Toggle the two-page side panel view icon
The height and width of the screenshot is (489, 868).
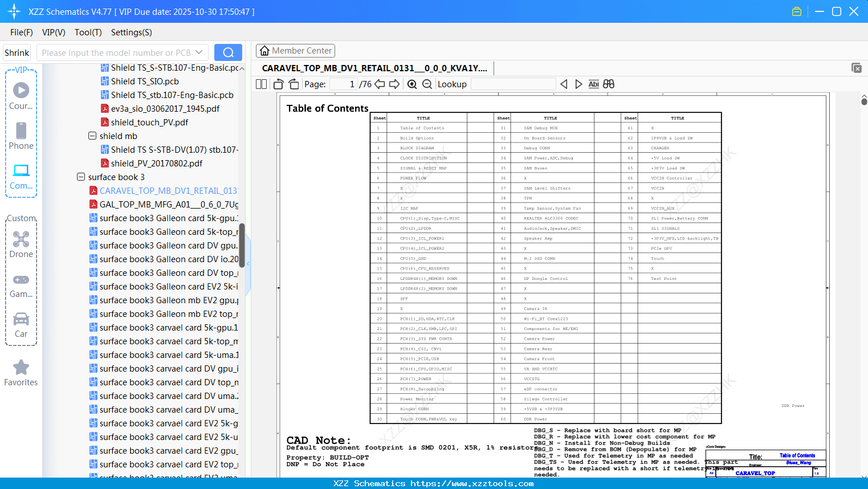[261, 84]
